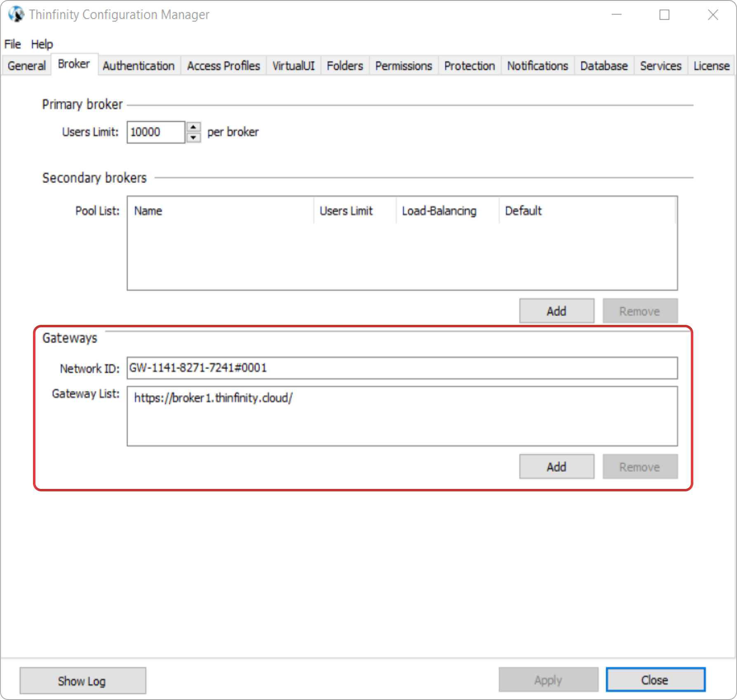
Task: Increase Users Limit with up arrow
Action: 193,127
